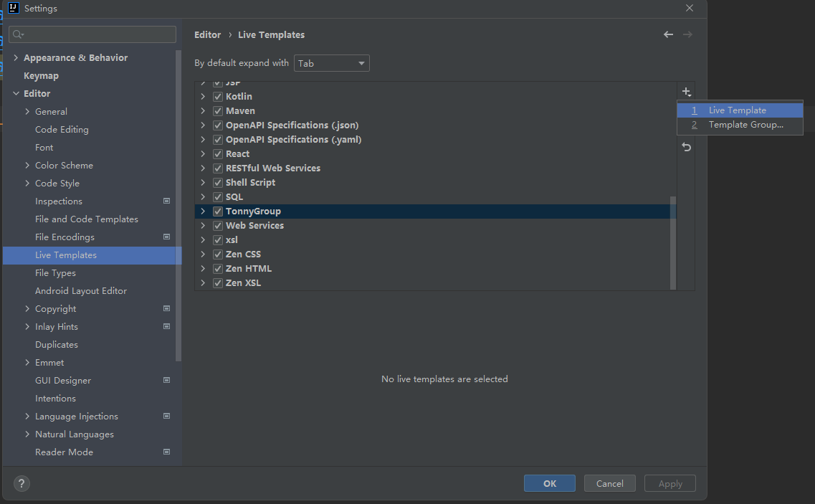
Task: Expand the SQL template group
Action: (203, 197)
